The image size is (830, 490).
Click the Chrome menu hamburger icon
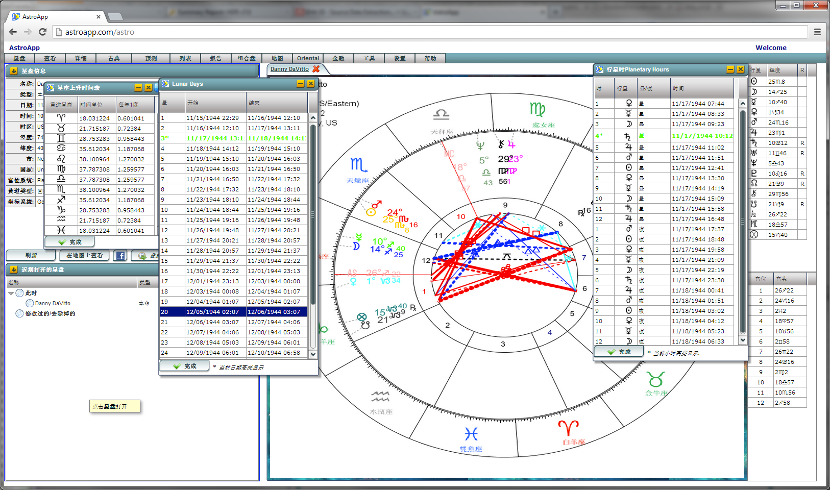tap(816, 32)
